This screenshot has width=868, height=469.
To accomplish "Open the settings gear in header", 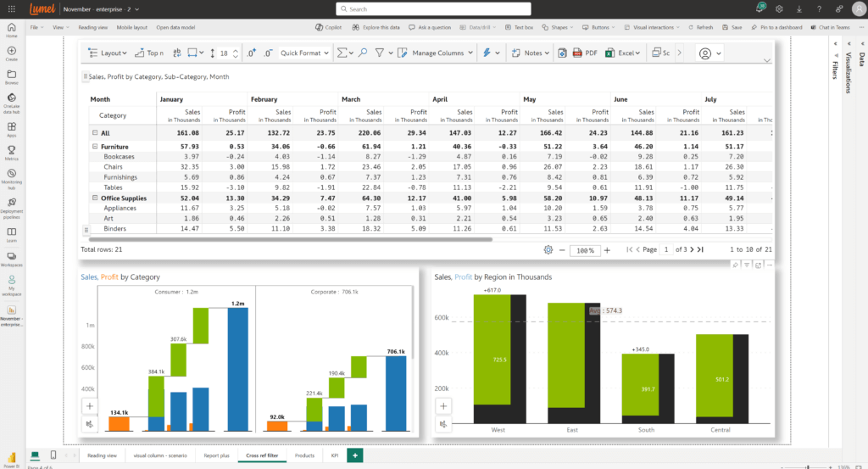I will click(780, 8).
